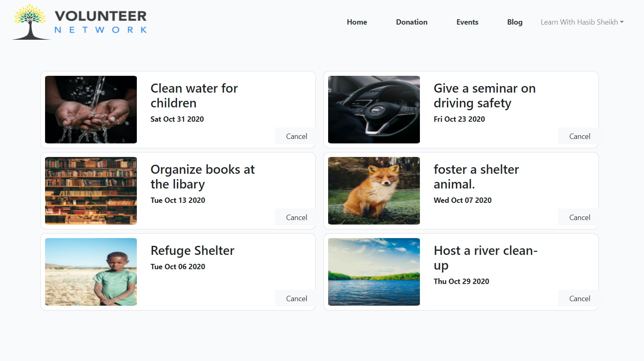This screenshot has width=644, height=361.
Task: Click the Refuge Shelter title
Action: click(193, 250)
